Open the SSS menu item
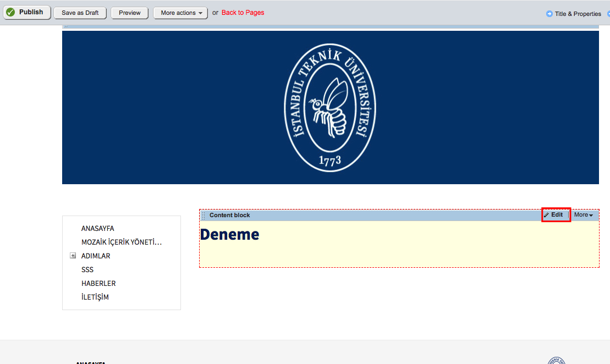The image size is (610, 364). pos(87,269)
